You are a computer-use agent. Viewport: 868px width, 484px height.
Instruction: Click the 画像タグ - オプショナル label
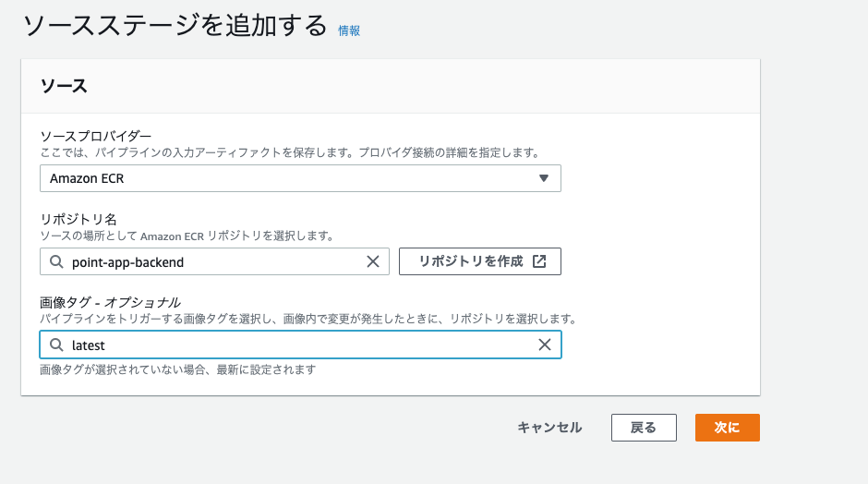(x=110, y=302)
